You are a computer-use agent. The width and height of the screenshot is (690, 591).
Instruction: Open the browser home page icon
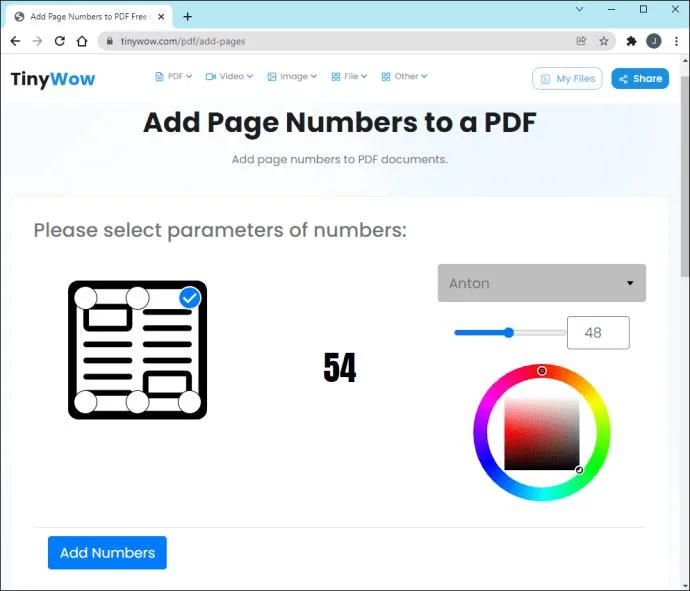(82, 41)
